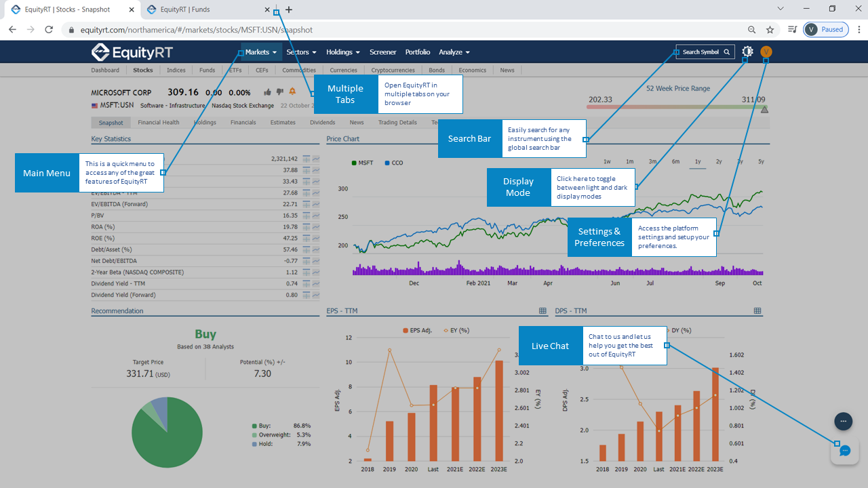Toggle the light/dark display mode
868x488 pixels.
[747, 52]
